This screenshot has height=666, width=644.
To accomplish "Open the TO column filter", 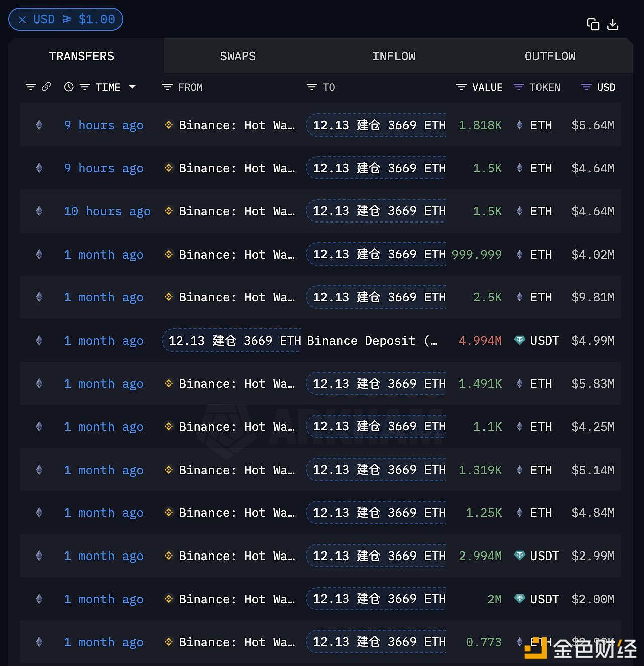I will click(312, 87).
